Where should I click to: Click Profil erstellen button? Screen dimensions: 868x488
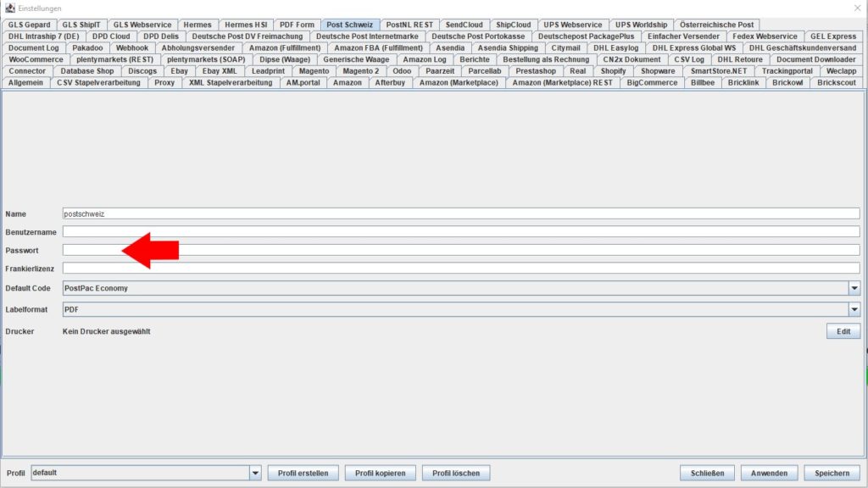pyautogui.click(x=303, y=473)
